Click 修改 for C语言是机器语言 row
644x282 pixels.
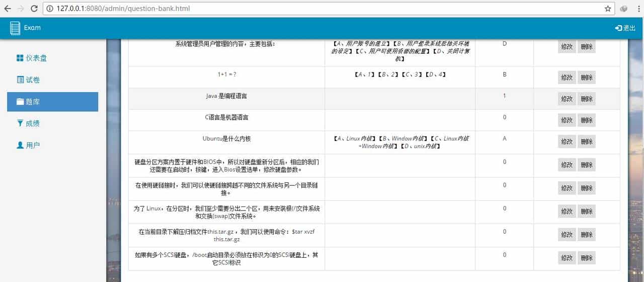click(x=567, y=120)
